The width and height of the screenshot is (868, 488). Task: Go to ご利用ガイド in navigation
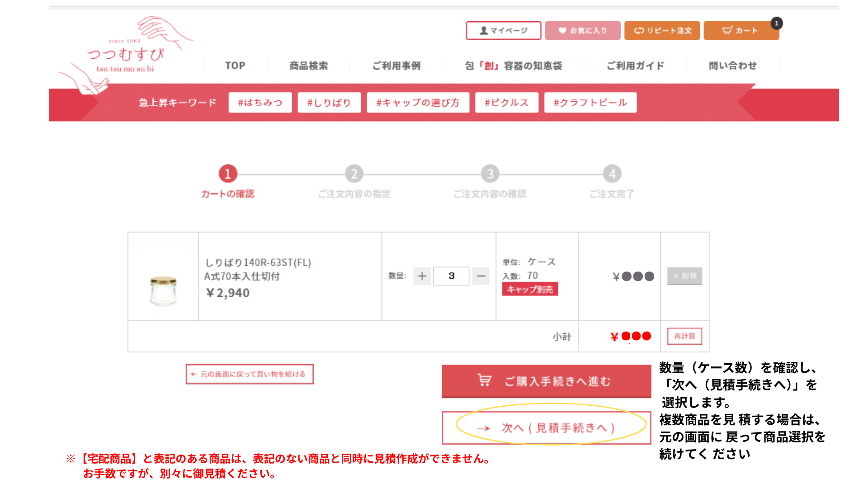[x=635, y=66]
